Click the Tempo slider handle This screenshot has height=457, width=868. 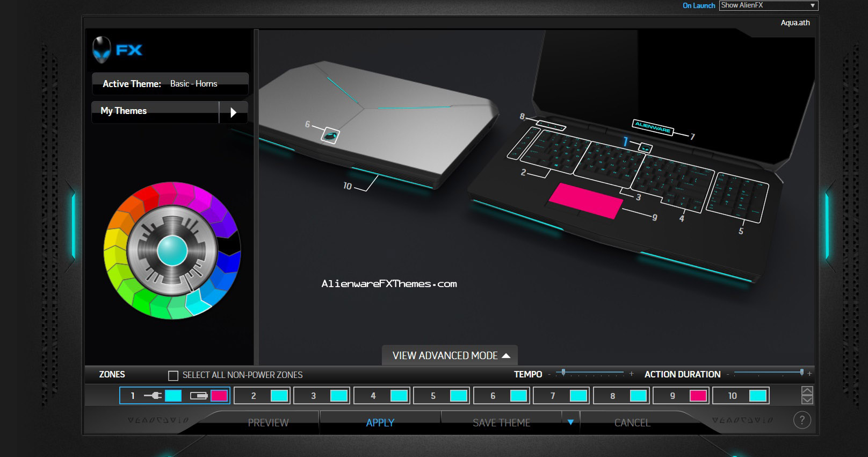[x=563, y=372]
